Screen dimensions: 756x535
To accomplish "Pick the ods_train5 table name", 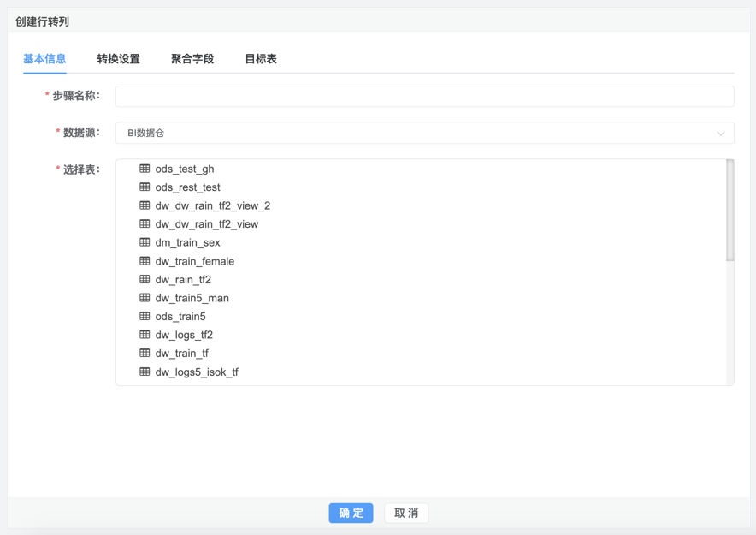I will [x=180, y=317].
